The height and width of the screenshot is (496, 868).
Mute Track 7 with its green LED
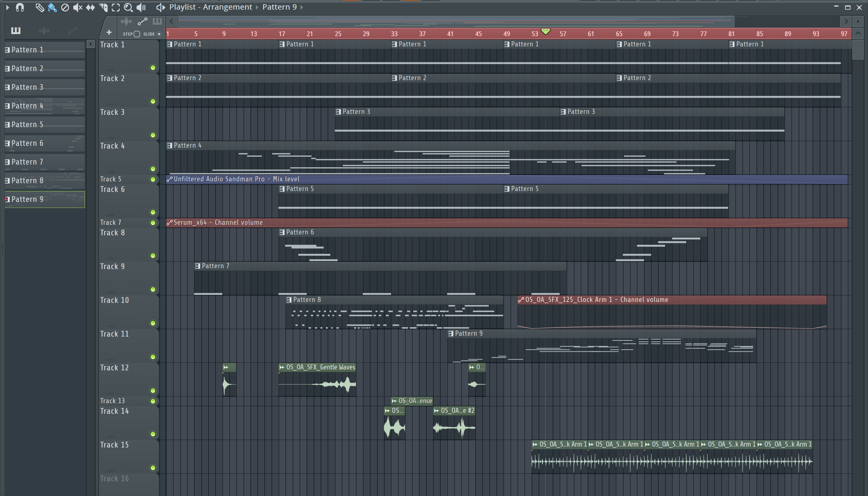[x=153, y=223]
